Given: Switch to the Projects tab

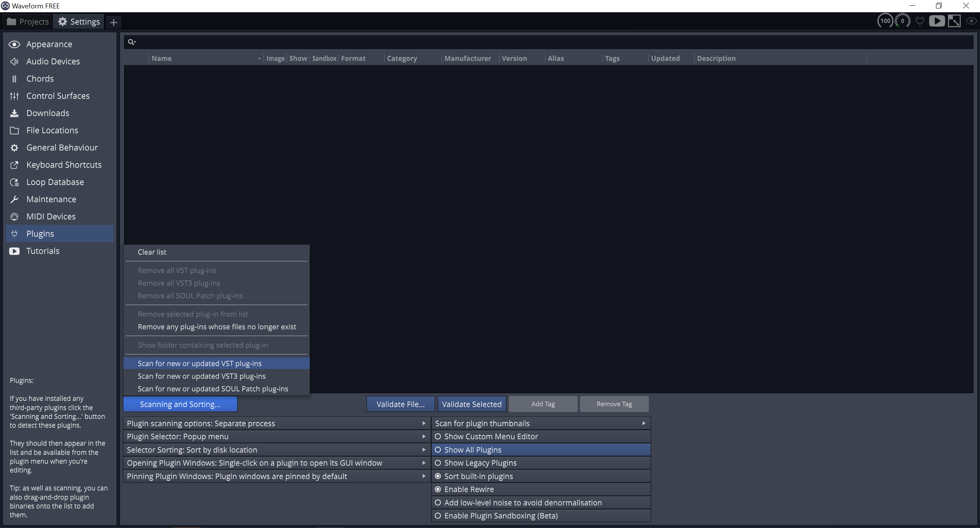Looking at the screenshot, I should [28, 22].
